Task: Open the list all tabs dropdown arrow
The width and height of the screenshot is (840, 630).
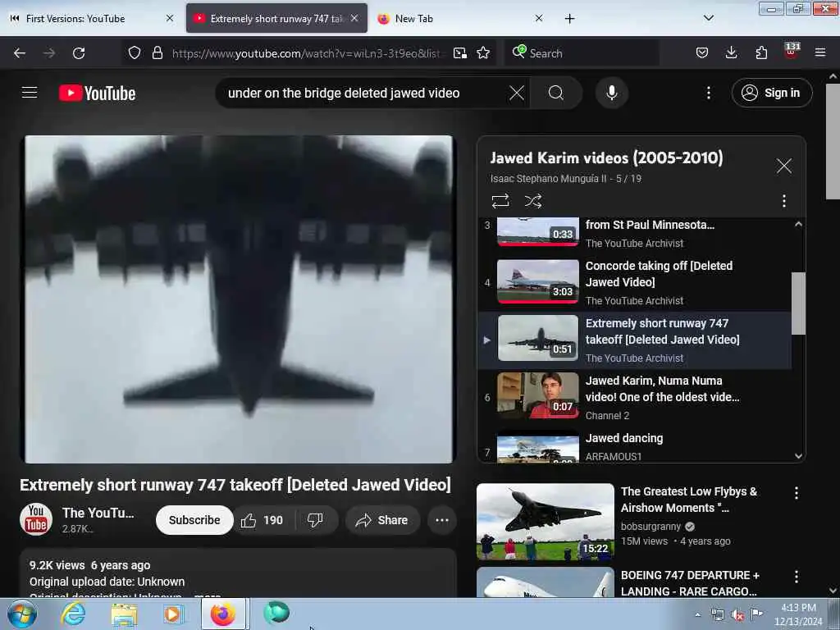Action: [x=708, y=18]
